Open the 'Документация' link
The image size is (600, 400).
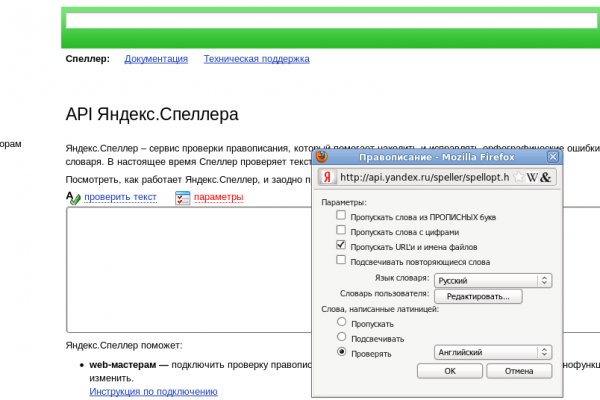tap(156, 59)
